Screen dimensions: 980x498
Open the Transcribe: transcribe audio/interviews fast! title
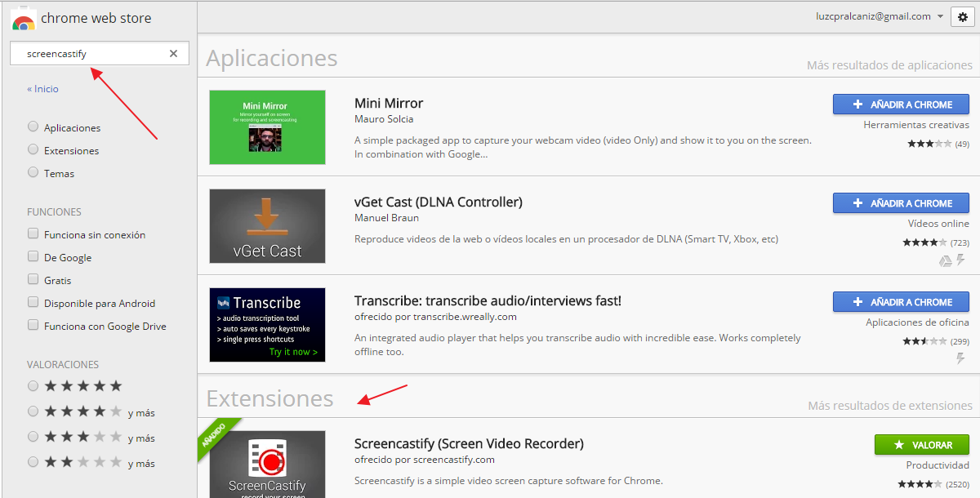coord(488,300)
